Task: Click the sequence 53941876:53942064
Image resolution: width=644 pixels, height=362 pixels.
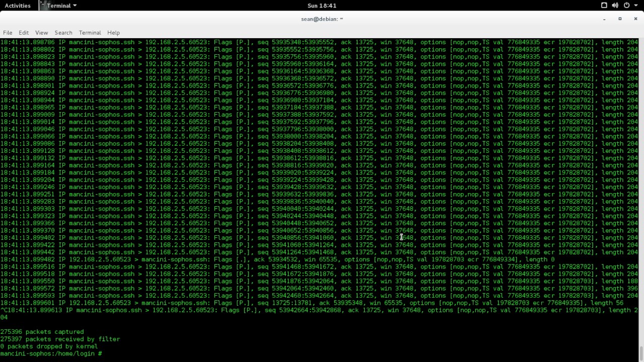Action: coord(303,281)
